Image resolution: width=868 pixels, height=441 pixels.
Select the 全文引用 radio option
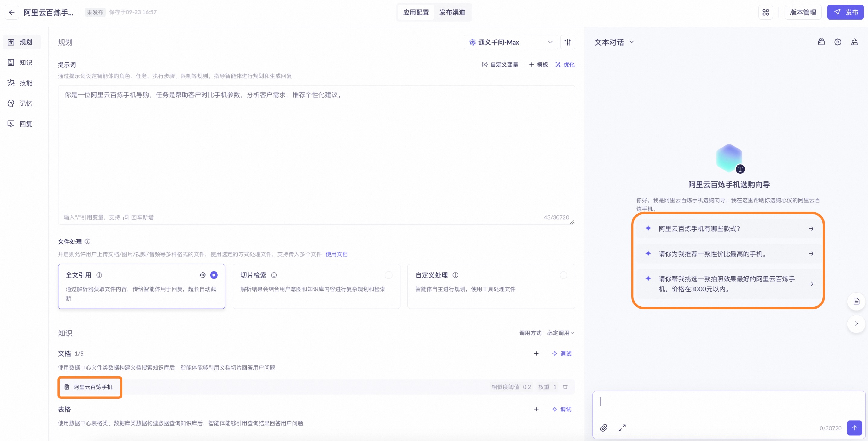pyautogui.click(x=214, y=275)
